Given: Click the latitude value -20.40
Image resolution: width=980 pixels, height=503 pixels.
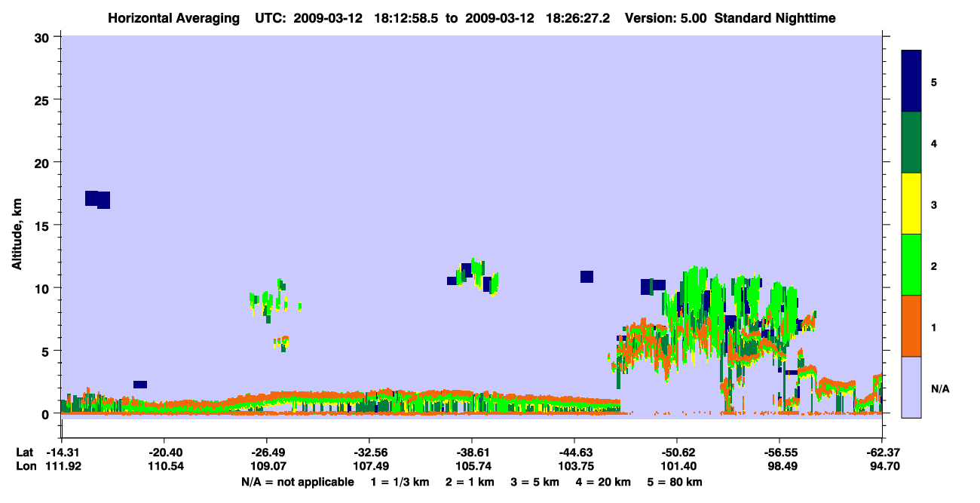Looking at the screenshot, I should pyautogui.click(x=164, y=452).
